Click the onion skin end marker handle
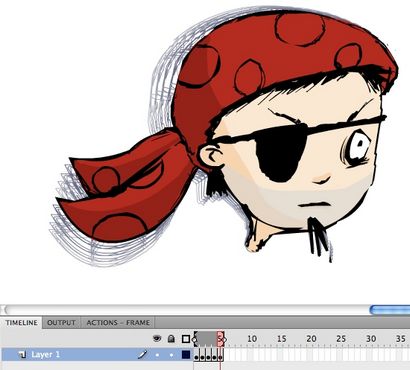The width and height of the screenshot is (410, 370). point(224,339)
